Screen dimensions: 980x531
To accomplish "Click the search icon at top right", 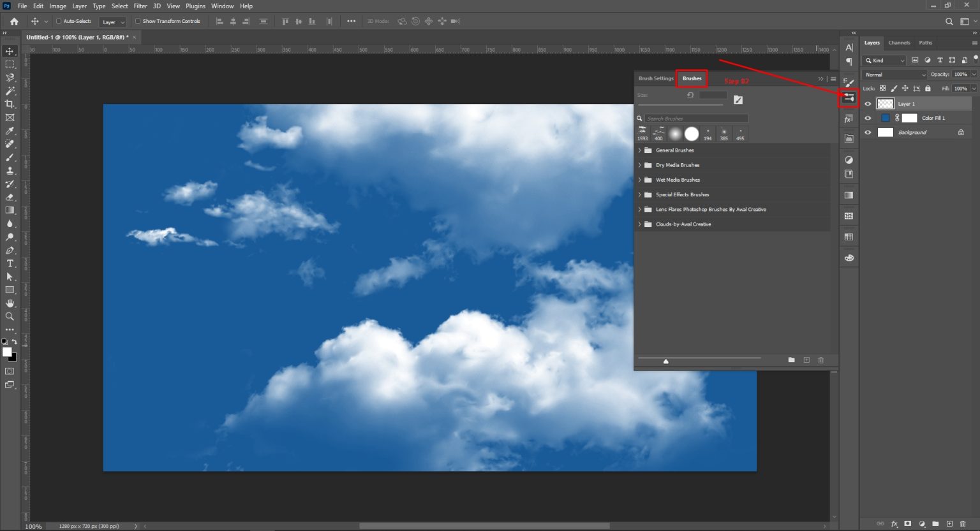I will click(949, 21).
